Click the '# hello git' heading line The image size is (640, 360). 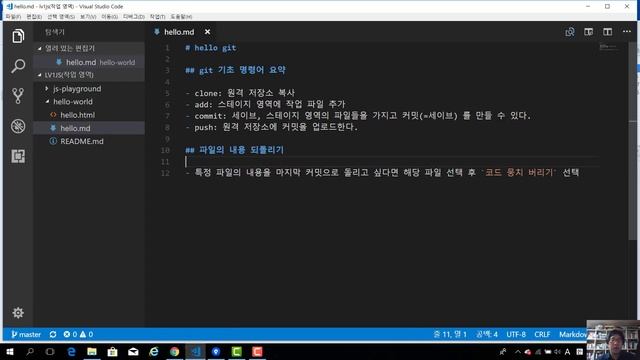point(211,48)
